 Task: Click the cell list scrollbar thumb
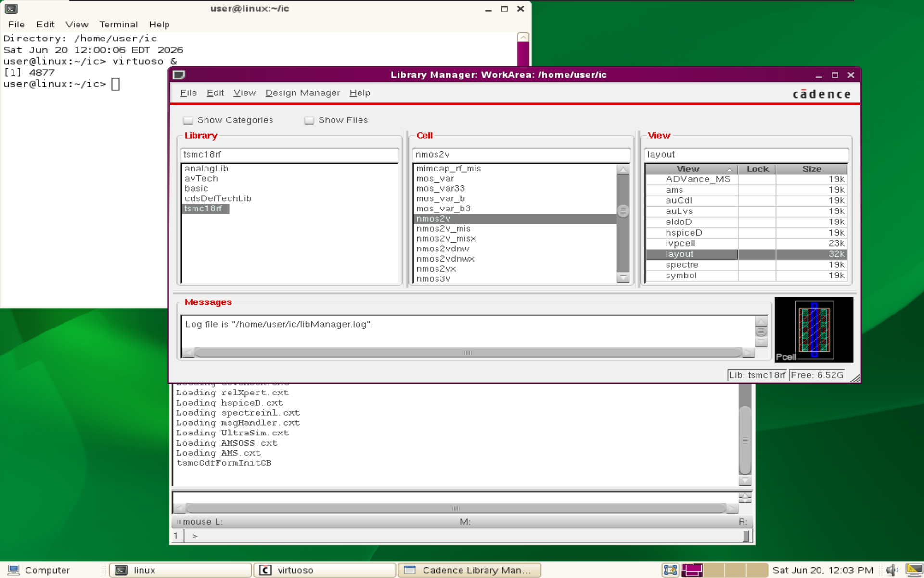(623, 211)
